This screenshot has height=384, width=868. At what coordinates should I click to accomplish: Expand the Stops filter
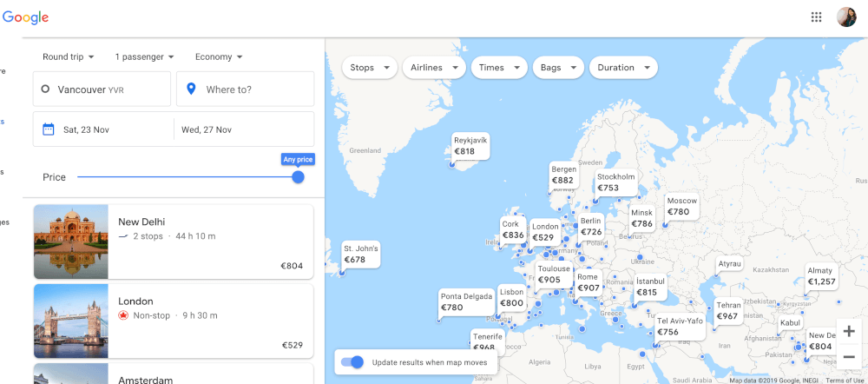(x=370, y=68)
